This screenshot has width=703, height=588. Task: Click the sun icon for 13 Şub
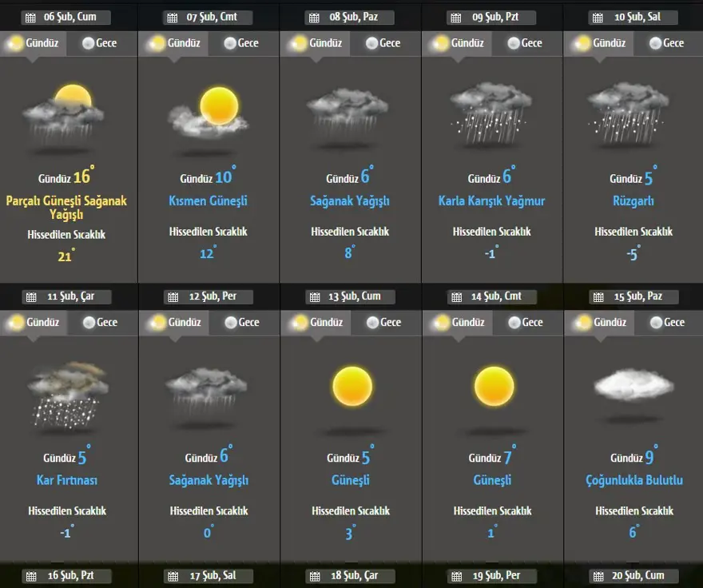pos(352,387)
